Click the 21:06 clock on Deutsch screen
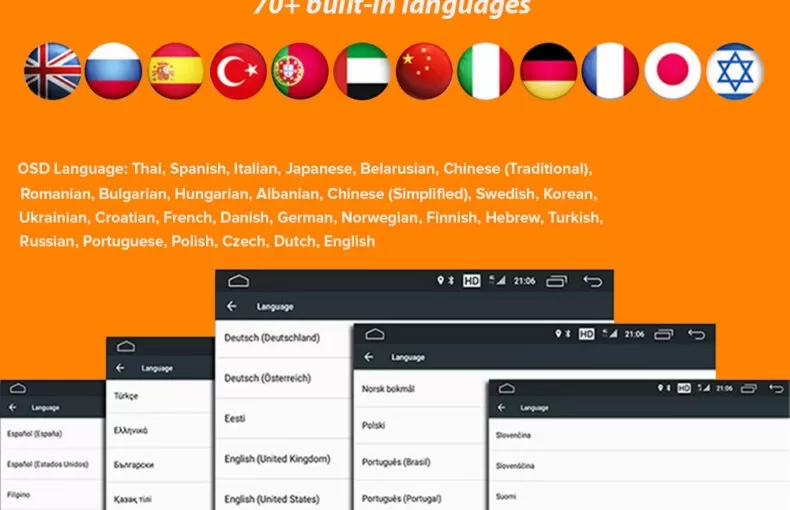790x510 pixels. (524, 281)
